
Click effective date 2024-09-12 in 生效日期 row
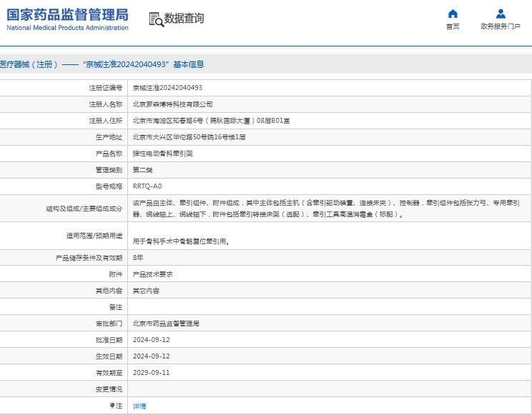point(152,356)
